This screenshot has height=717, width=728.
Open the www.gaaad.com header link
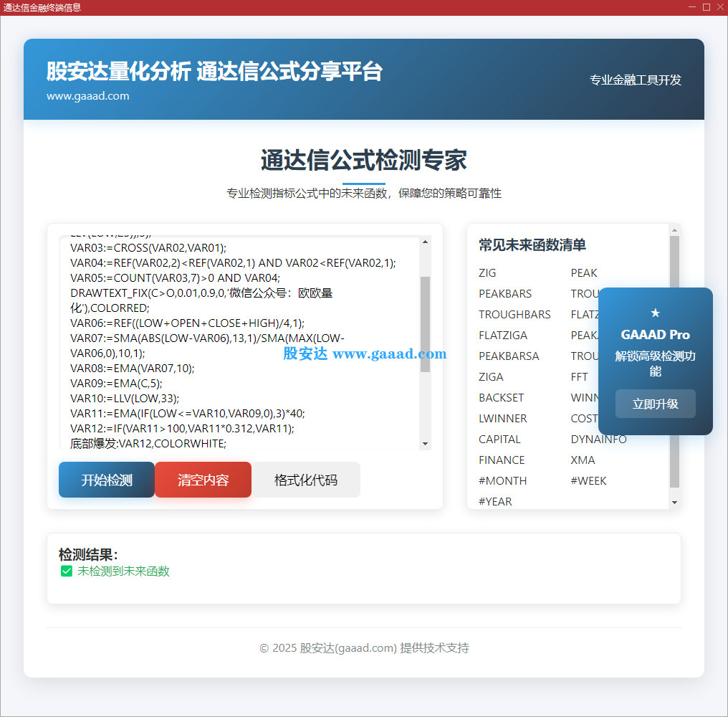(87, 96)
